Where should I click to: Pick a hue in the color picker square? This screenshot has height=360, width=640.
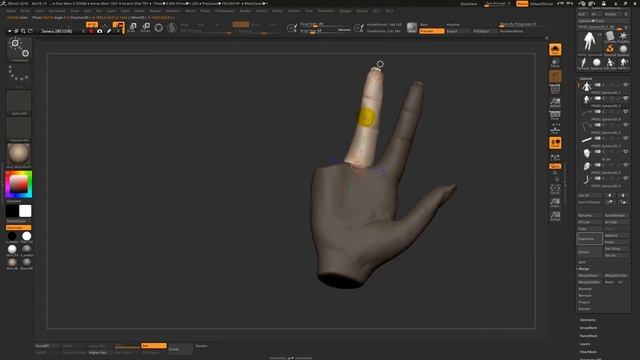[18, 184]
